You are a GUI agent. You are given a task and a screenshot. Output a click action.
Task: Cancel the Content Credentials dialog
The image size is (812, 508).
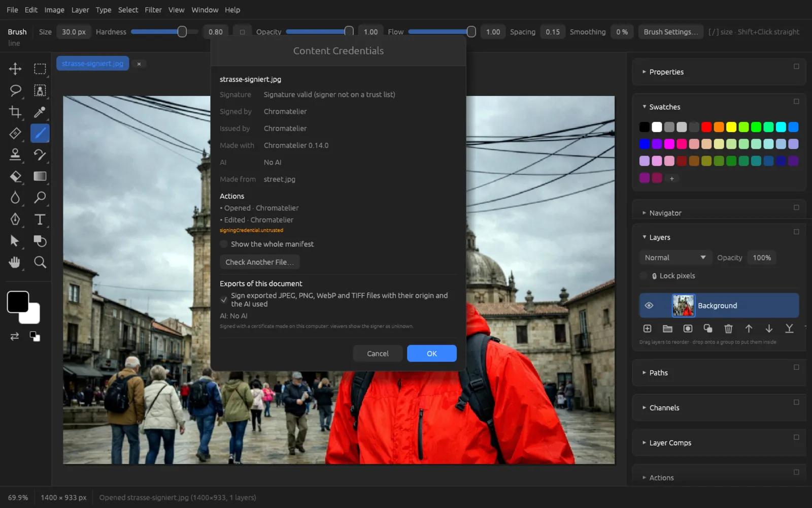(378, 354)
